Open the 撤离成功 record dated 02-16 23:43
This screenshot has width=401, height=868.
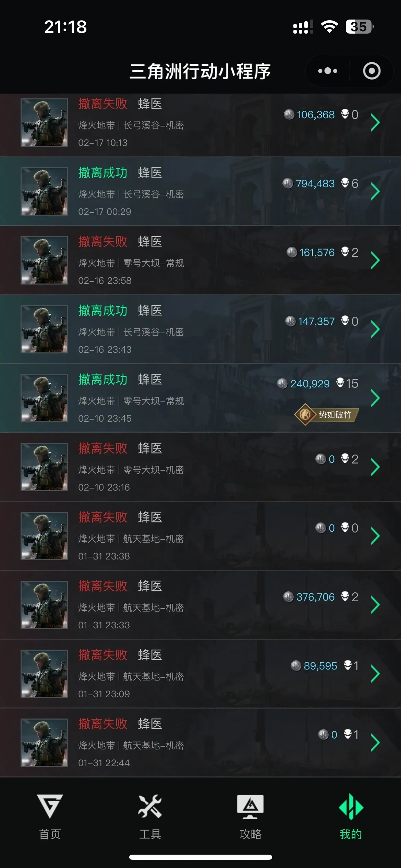pos(200,329)
